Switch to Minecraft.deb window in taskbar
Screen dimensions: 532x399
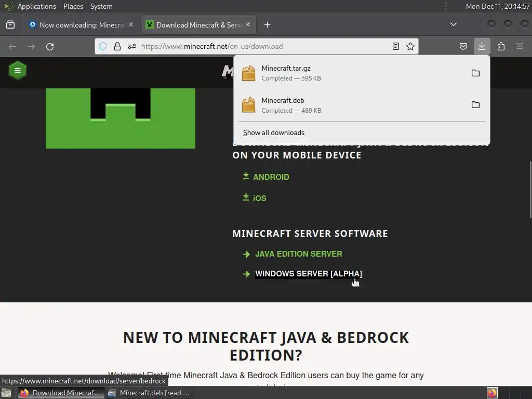[149, 393]
